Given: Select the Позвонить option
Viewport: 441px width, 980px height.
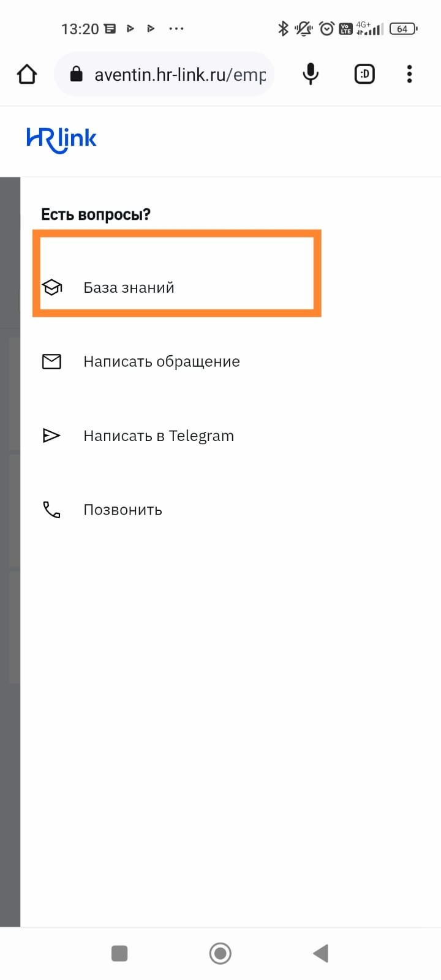Looking at the screenshot, I should pyautogui.click(x=123, y=510).
